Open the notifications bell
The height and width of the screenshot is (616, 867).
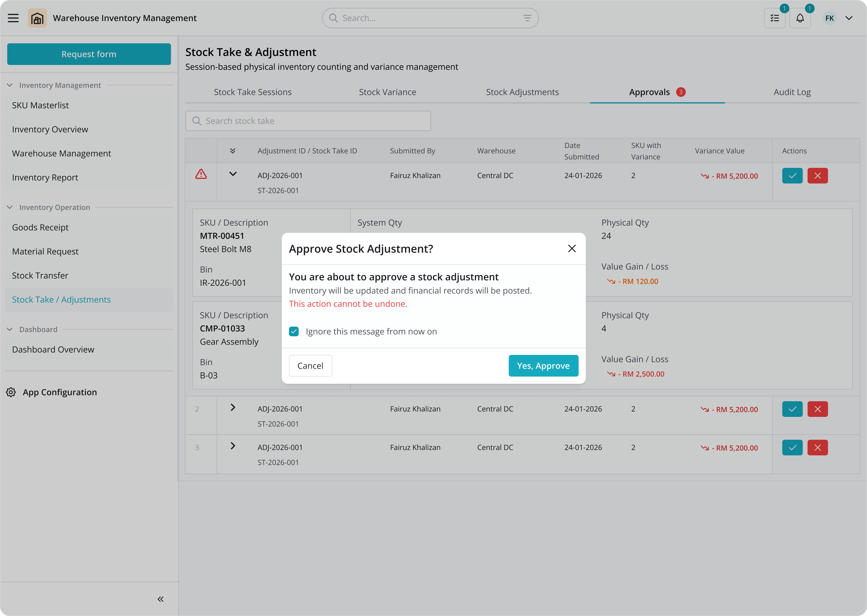pyautogui.click(x=800, y=18)
